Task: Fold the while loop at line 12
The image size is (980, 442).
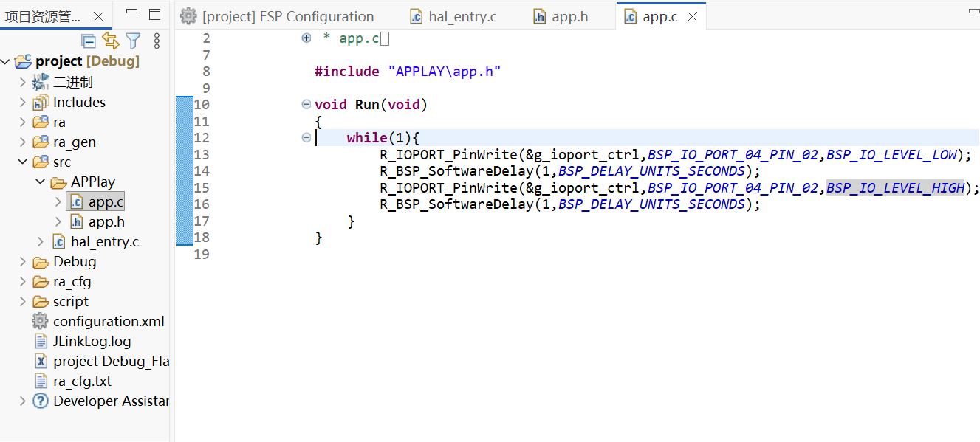Action: coord(306,137)
